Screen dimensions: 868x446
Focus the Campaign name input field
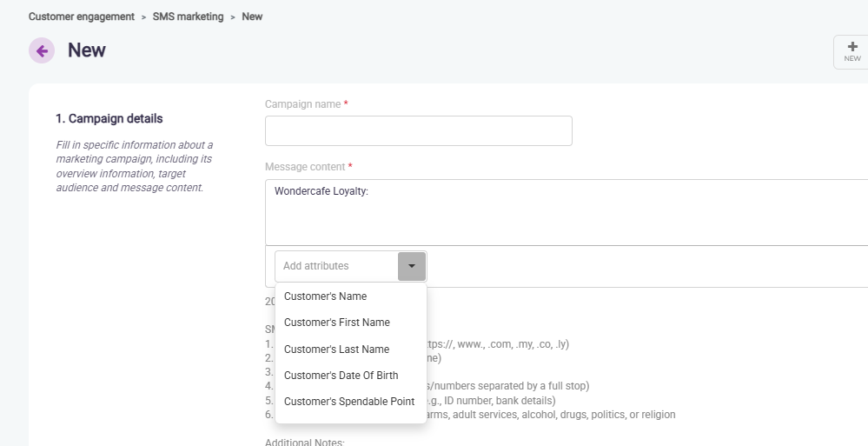[418, 131]
